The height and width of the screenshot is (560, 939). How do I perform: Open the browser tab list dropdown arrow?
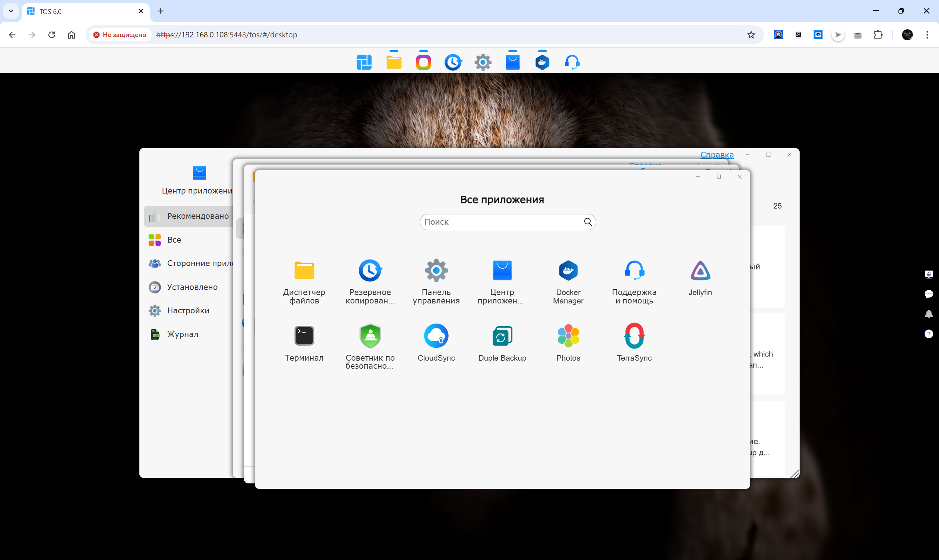(11, 11)
